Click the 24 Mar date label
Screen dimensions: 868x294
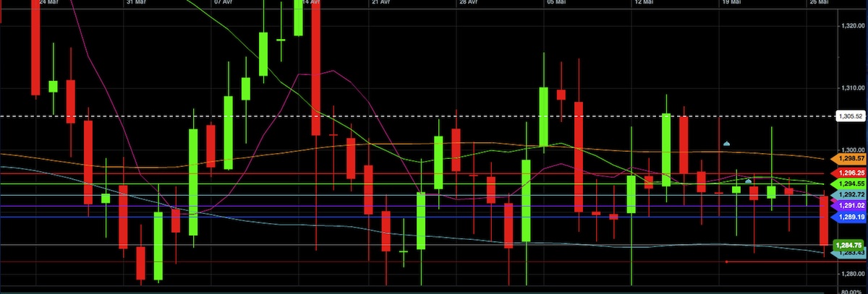pyautogui.click(x=48, y=3)
